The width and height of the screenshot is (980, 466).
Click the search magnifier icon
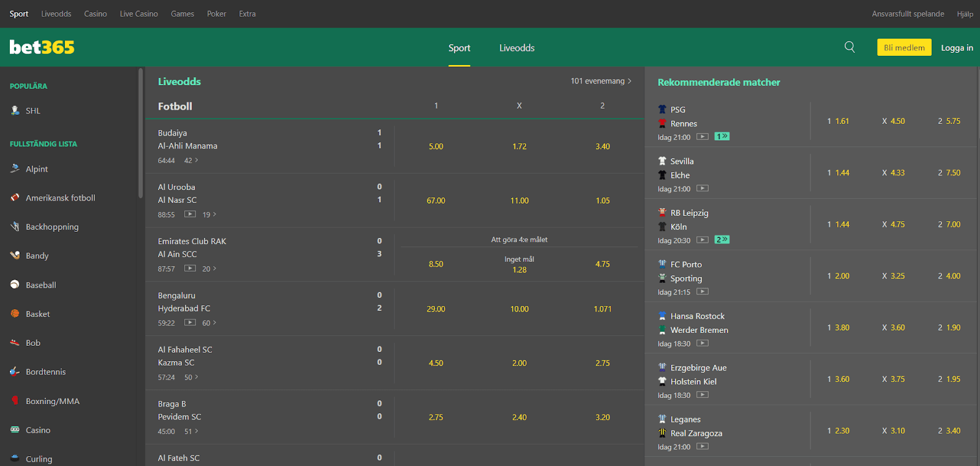[x=850, y=47]
